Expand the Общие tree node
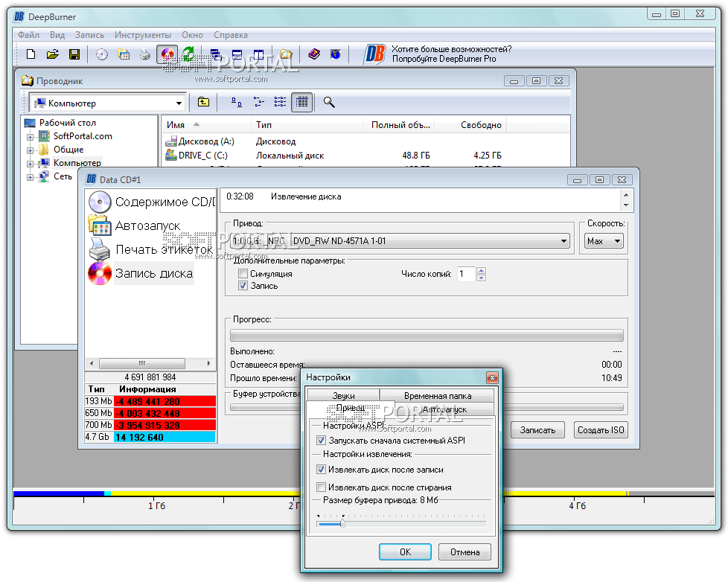 31,150
